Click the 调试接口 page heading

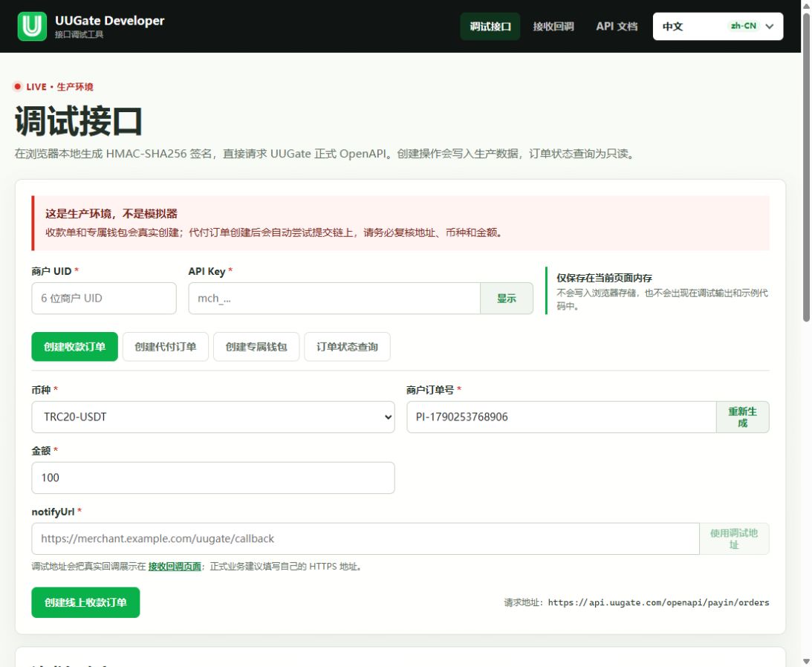78,120
